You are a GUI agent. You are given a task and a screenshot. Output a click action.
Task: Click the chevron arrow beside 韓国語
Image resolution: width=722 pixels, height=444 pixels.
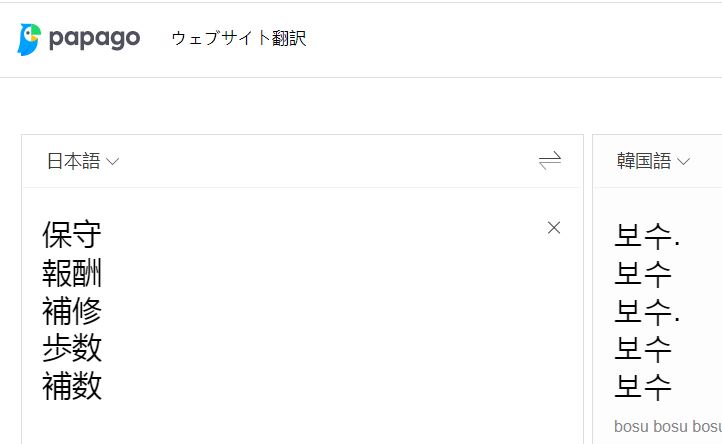coord(684,162)
